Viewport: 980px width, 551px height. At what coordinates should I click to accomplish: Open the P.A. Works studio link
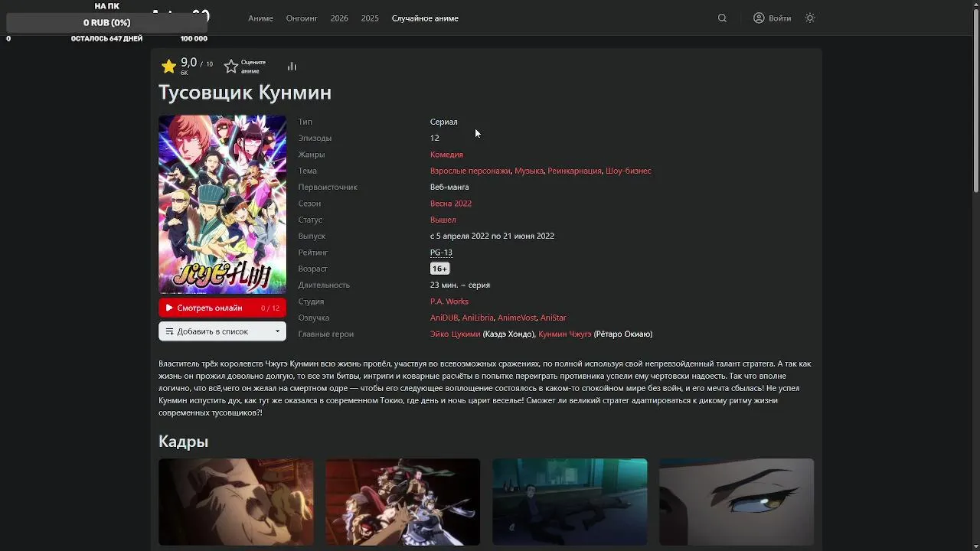point(449,302)
